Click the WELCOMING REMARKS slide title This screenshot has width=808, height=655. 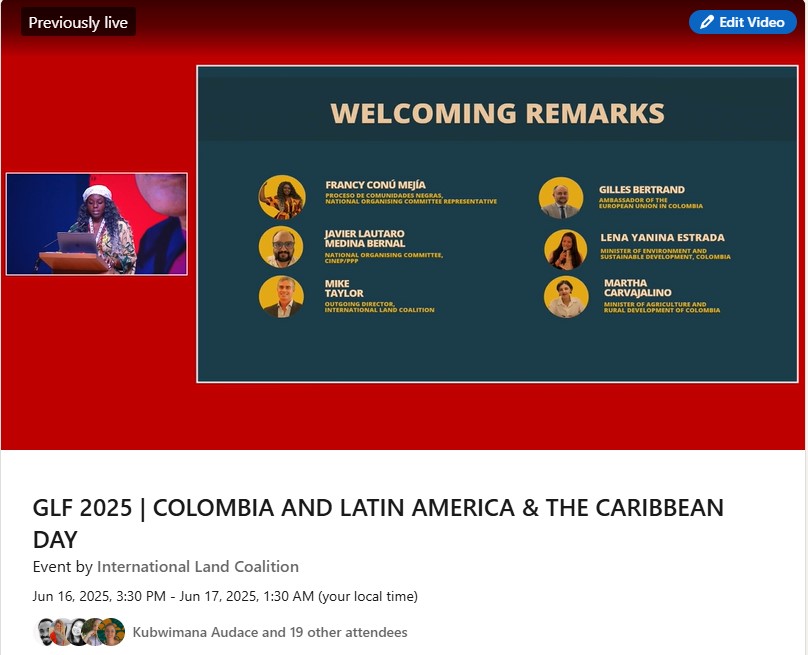pyautogui.click(x=497, y=113)
